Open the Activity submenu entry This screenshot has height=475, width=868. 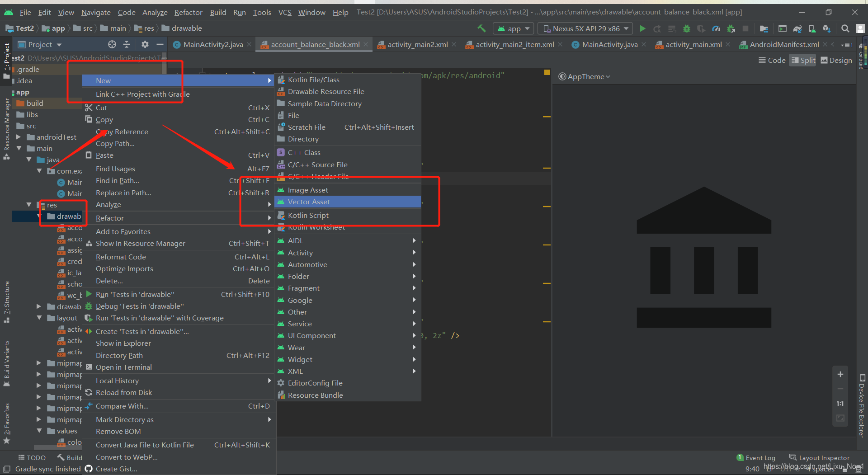348,253
